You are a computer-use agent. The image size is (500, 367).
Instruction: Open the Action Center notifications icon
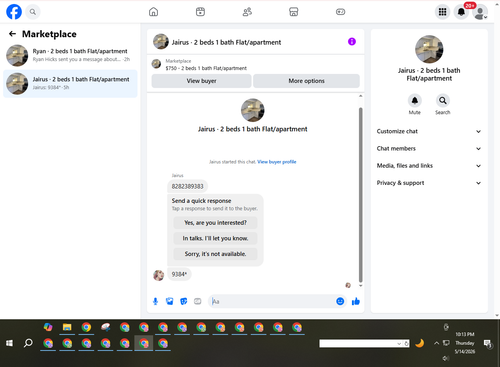pos(488,344)
